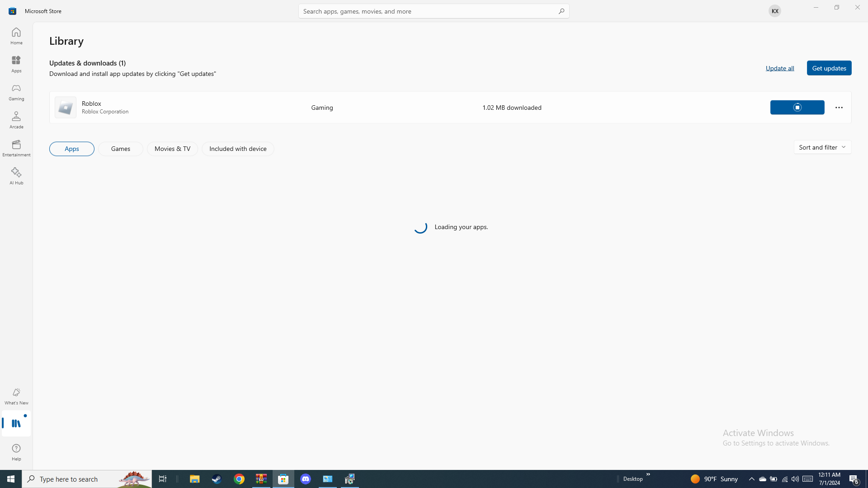Minimize the Microsoft Store window

[x=816, y=7]
